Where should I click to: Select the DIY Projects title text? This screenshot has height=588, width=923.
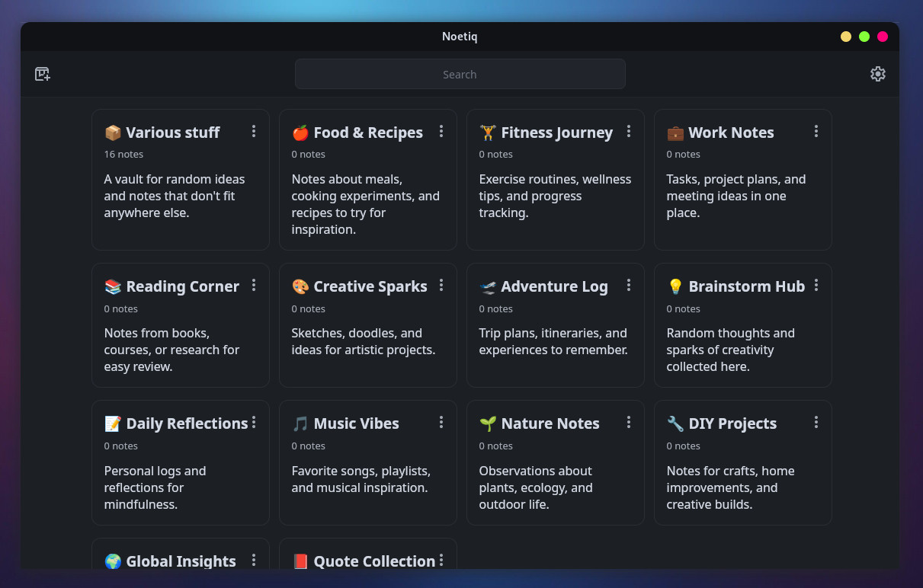[x=732, y=423]
